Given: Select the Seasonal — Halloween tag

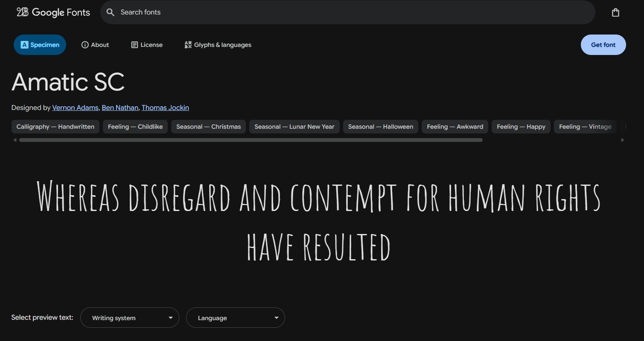Looking at the screenshot, I should pos(381,127).
